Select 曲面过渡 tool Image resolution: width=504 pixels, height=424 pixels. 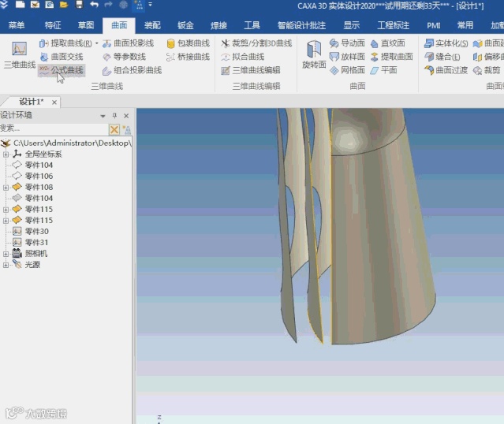coord(446,70)
